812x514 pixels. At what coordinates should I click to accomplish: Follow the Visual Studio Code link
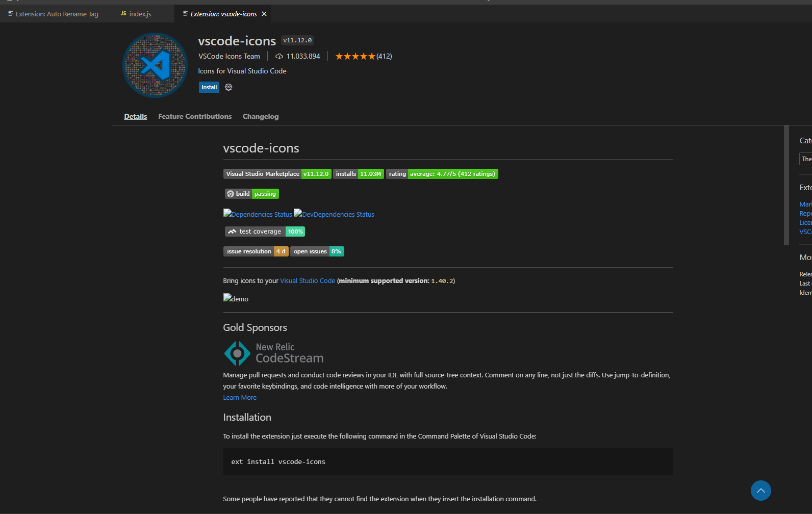308,281
